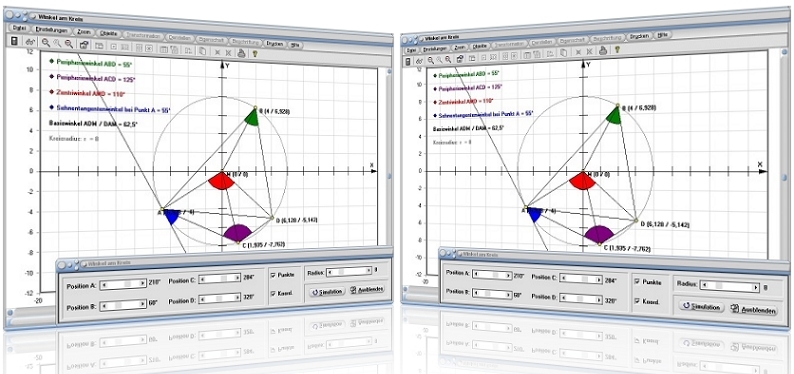Click the calculator icon in the left window toolbar
Image resolution: width=794 pixels, height=374 pixels.
click(x=14, y=41)
